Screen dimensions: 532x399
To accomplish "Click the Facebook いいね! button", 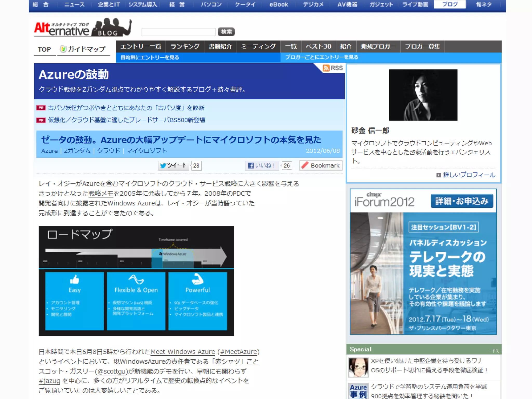I will click(262, 165).
